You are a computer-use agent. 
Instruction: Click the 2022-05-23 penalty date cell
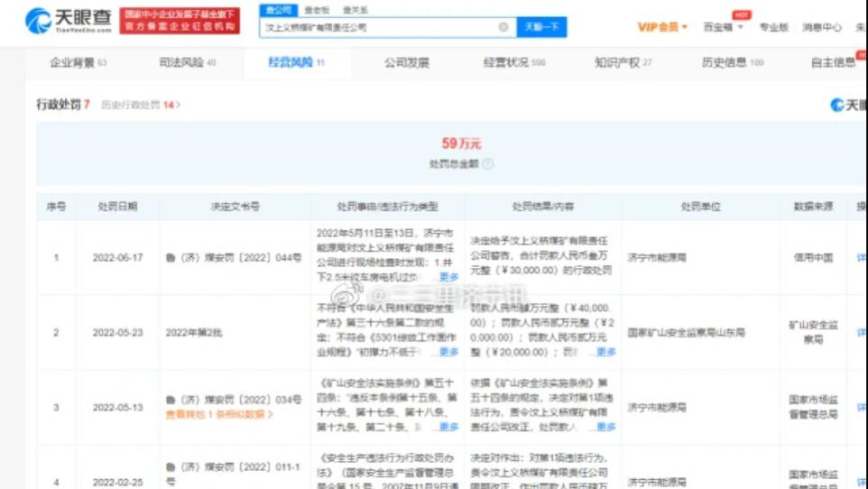coord(117,332)
